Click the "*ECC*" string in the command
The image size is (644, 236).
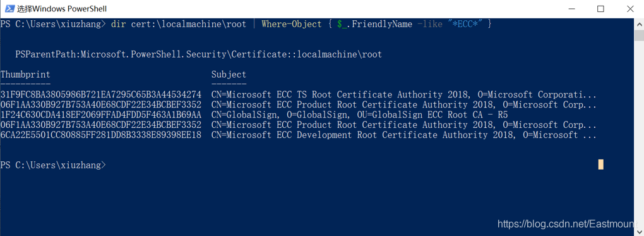tap(465, 24)
